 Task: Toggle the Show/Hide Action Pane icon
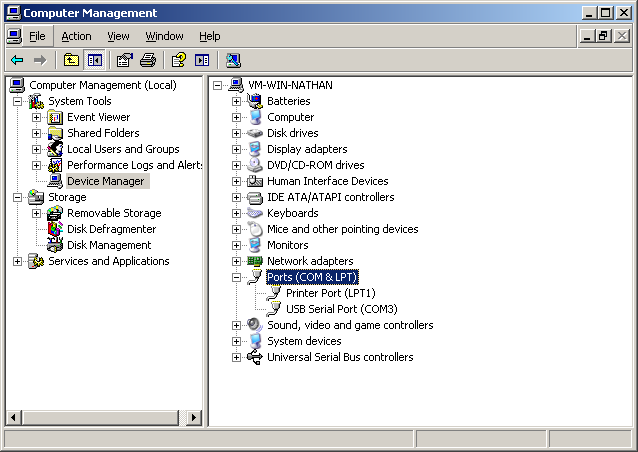pos(202,60)
